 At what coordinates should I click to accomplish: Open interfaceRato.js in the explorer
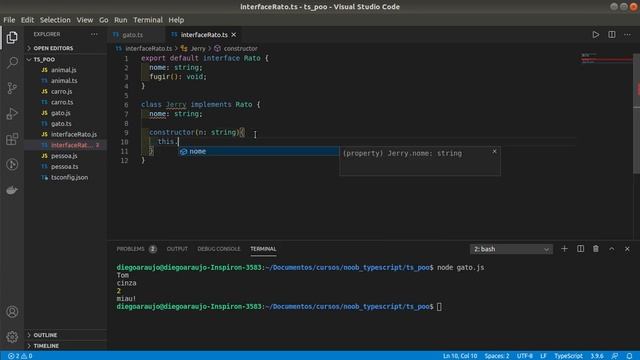(x=65, y=134)
